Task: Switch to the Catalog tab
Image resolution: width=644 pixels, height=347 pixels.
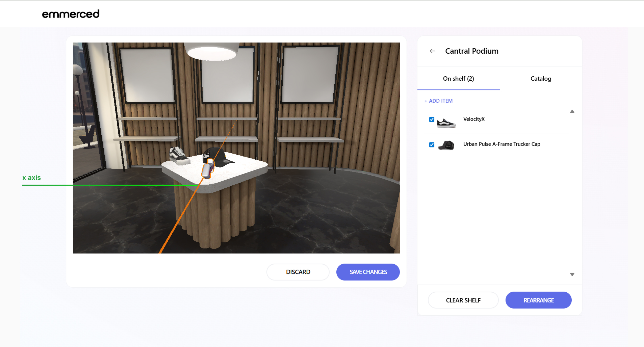Action: [x=541, y=79]
